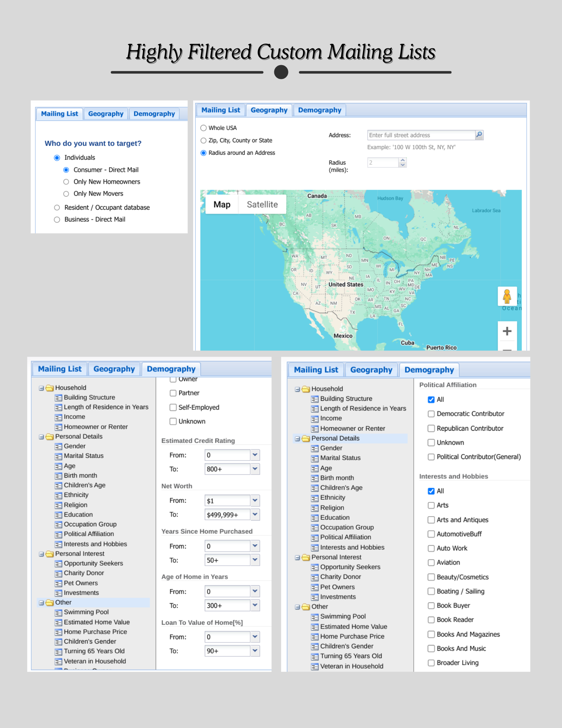This screenshot has width=562, height=728.
Task: Collapse the Personal Interest tree node on left
Action: [41, 554]
